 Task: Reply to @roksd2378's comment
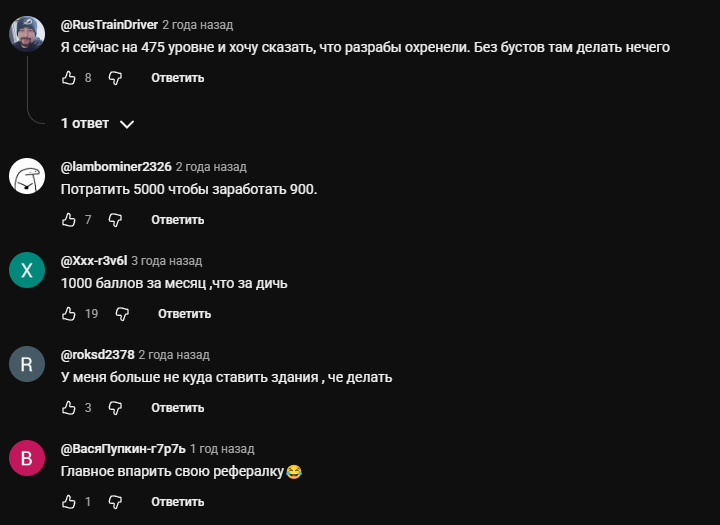tap(177, 407)
